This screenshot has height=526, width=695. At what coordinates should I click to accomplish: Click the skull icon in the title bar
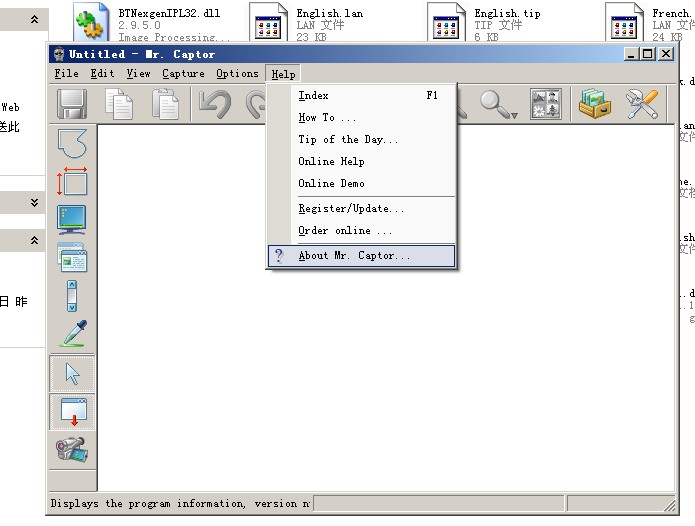pos(59,54)
